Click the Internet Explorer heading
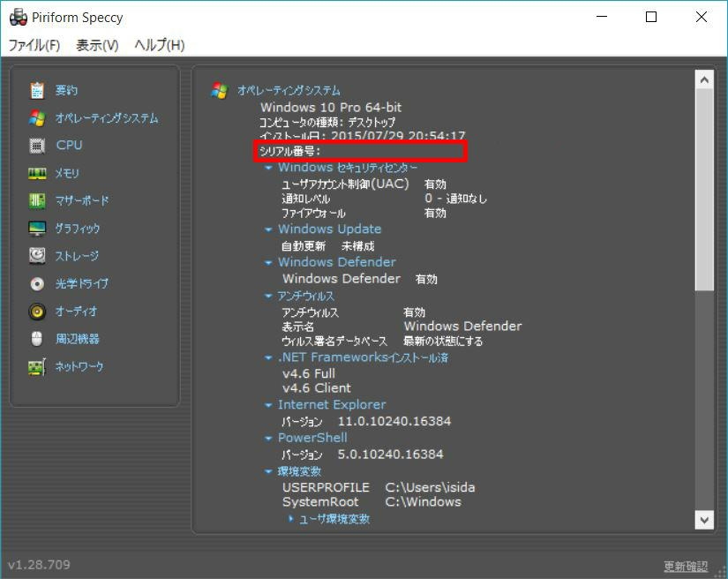This screenshot has width=728, height=579. click(332, 405)
